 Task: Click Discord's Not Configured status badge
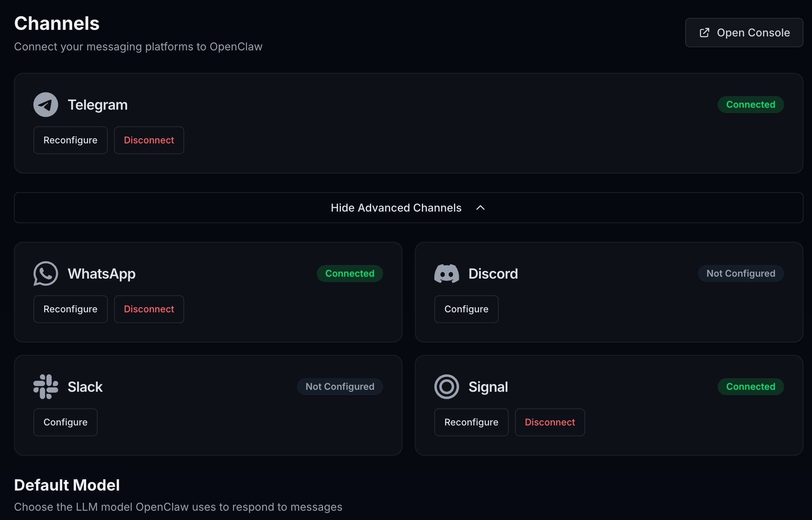[x=741, y=274]
